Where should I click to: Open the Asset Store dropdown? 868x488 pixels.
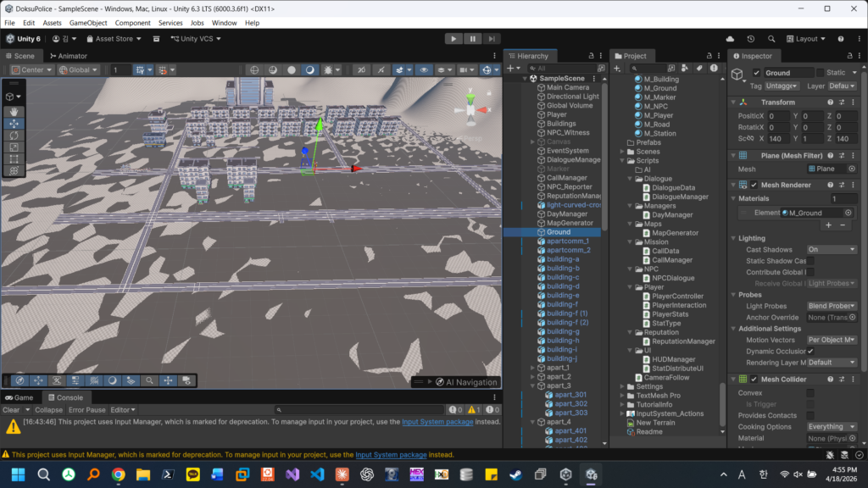tap(114, 39)
